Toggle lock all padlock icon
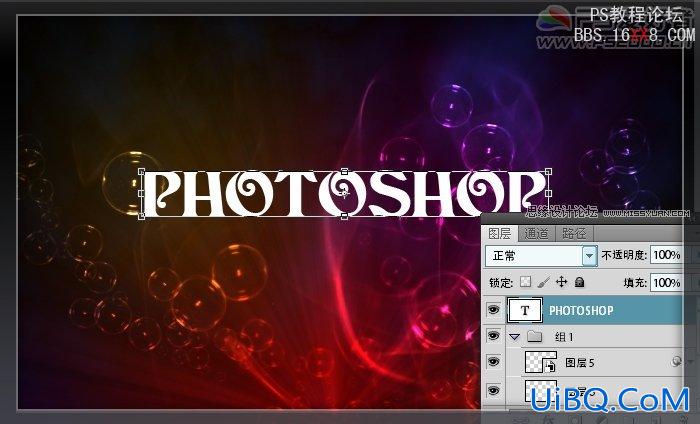 pyautogui.click(x=579, y=282)
